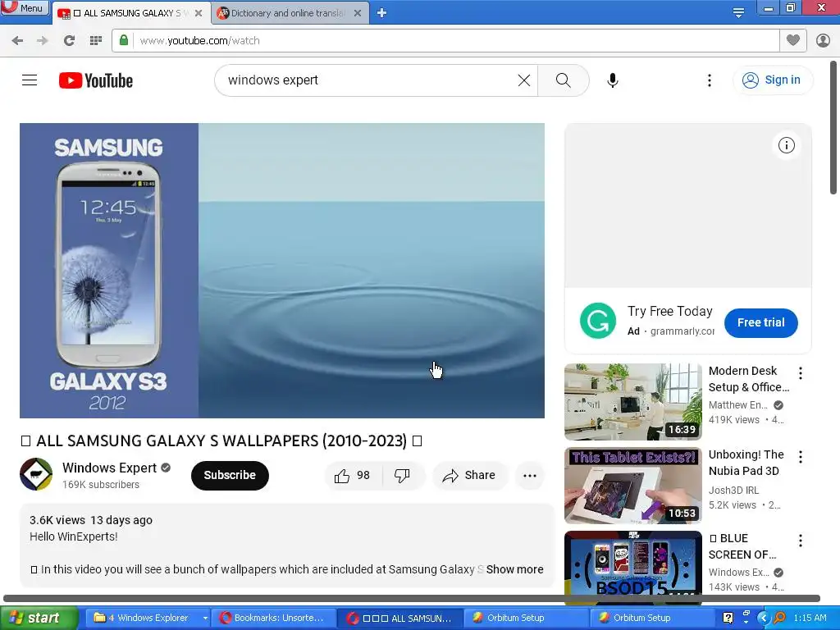Clear the search query with X
This screenshot has width=840, height=630.
524,80
